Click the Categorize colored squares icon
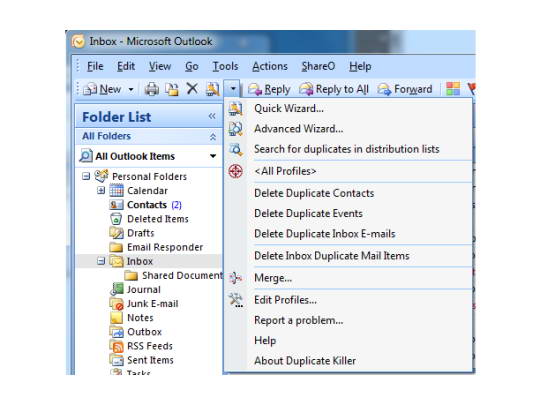The width and height of the screenshot is (540, 405). click(453, 89)
